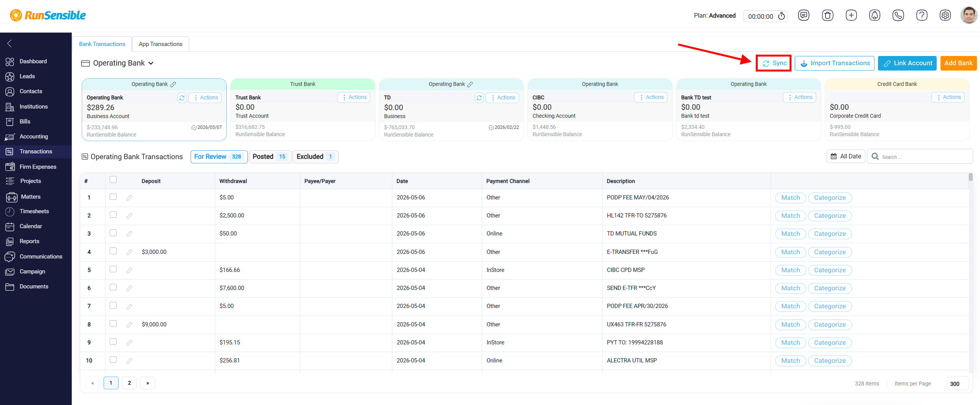Categorize the SEND E-TFR transaction
The height and width of the screenshot is (405, 980).
point(830,288)
